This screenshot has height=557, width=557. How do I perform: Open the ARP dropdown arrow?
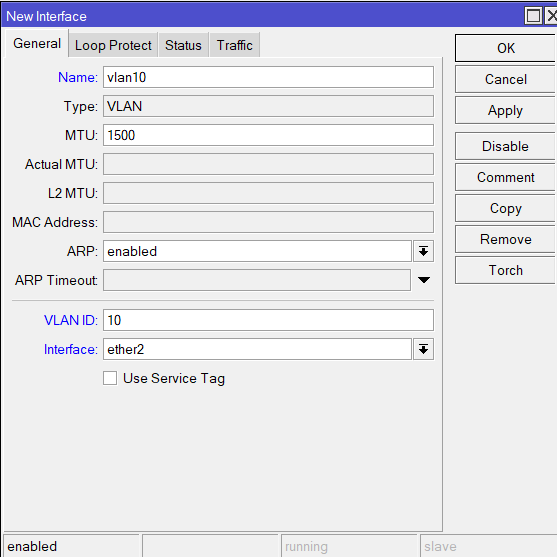coord(423,251)
